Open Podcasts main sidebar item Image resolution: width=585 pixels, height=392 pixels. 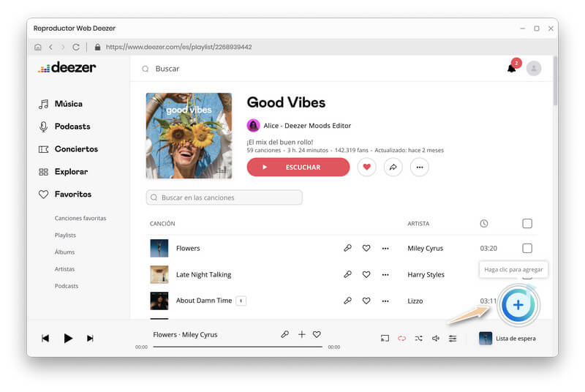[x=64, y=127]
